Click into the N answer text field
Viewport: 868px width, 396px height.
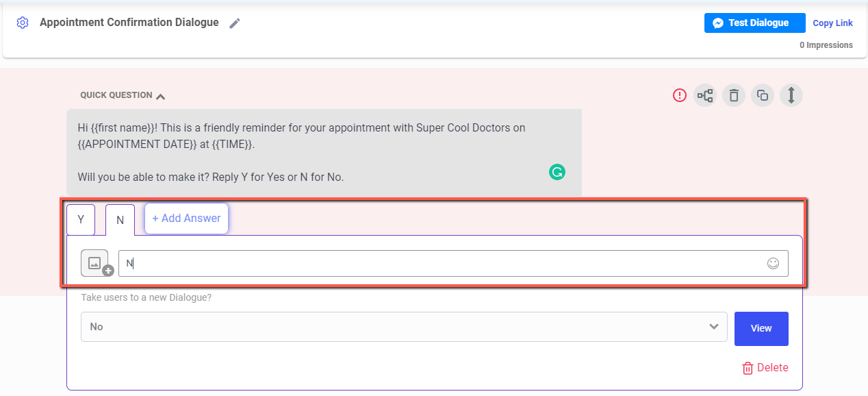coord(438,263)
